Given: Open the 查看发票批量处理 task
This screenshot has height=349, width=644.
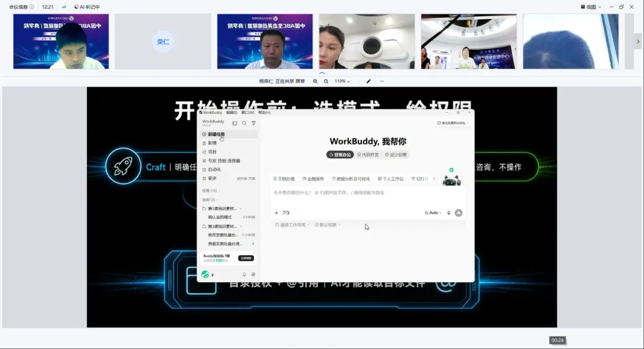Looking at the screenshot, I should (229, 244).
